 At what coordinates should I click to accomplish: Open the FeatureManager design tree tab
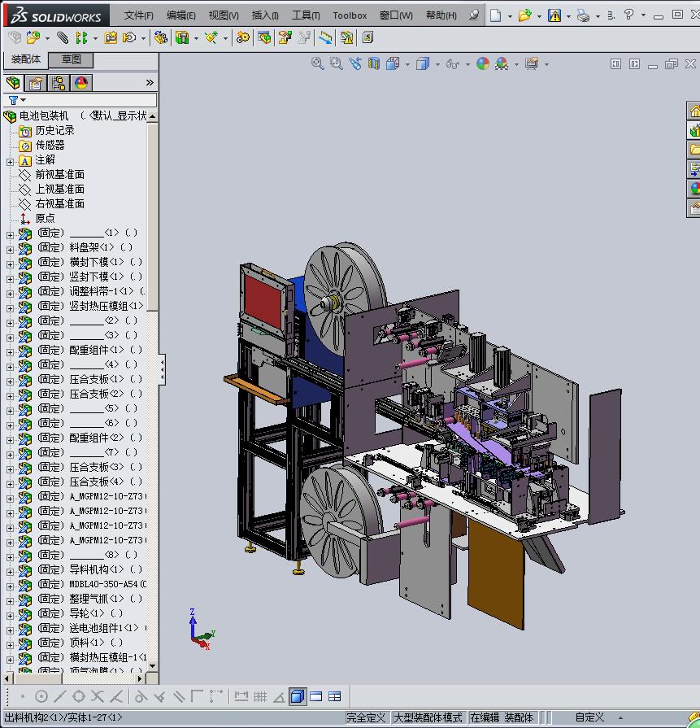click(x=13, y=83)
